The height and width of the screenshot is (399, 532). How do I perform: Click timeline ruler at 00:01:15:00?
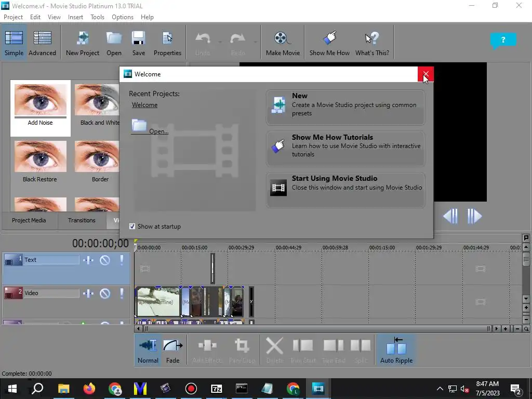pos(382,248)
